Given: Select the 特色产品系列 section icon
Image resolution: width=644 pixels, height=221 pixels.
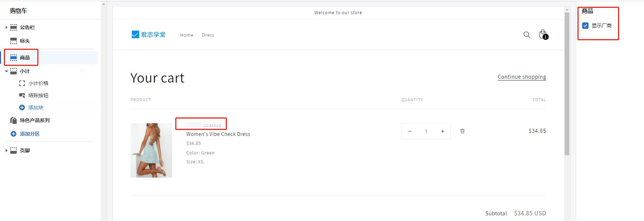Looking at the screenshot, I should (14, 120).
